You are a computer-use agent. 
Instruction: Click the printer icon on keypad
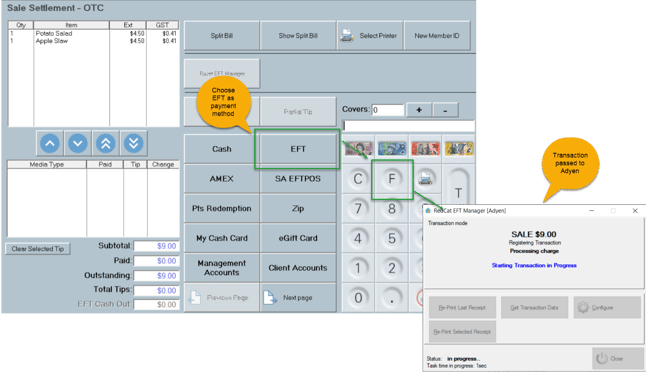point(425,179)
